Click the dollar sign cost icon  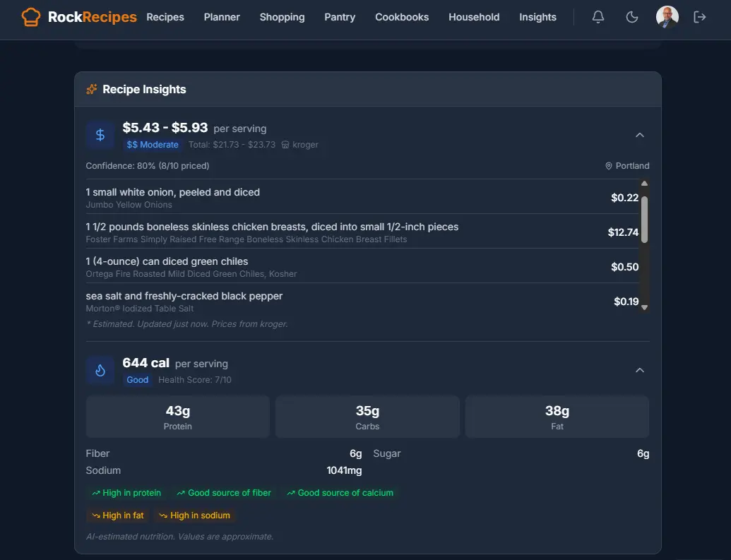[100, 135]
